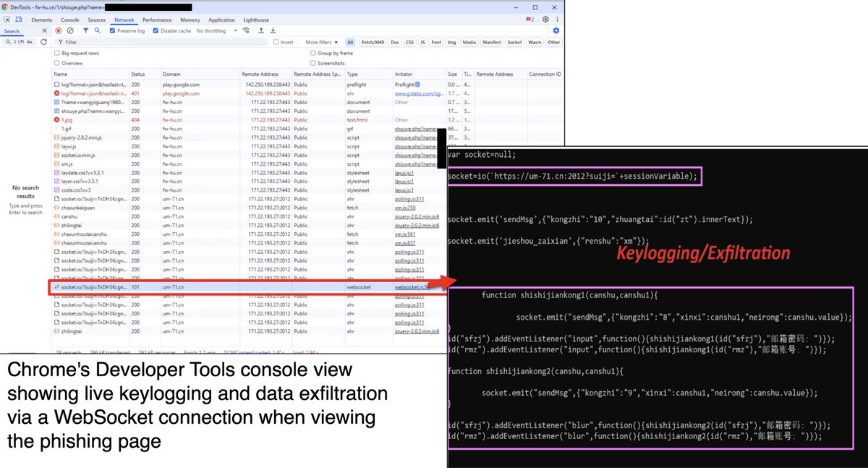868x468 pixels.
Task: Enable Group by frame
Action: pyautogui.click(x=313, y=53)
